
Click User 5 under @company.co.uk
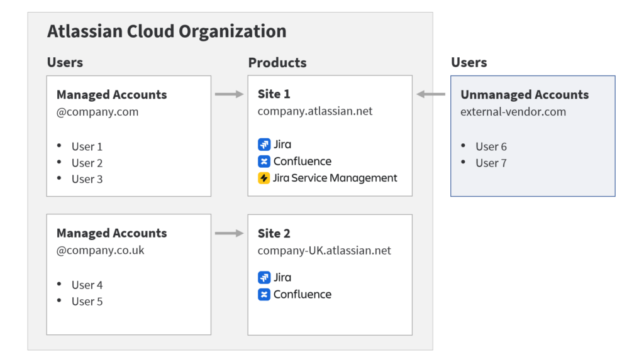click(87, 302)
